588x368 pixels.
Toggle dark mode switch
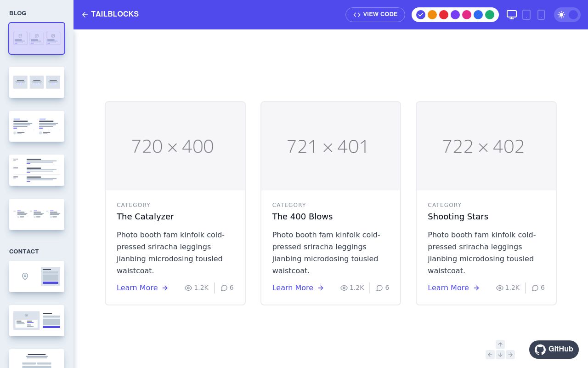567,15
